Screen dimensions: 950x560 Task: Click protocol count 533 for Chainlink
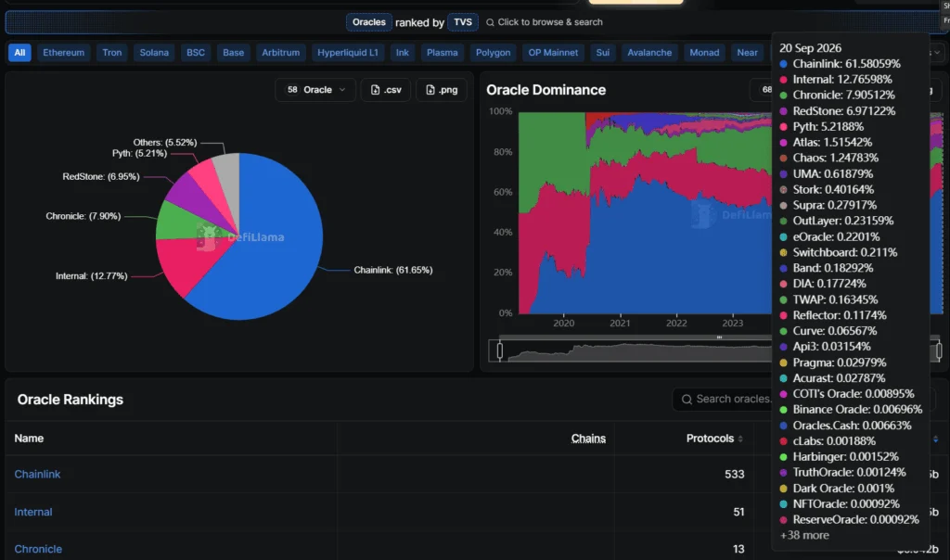(735, 474)
